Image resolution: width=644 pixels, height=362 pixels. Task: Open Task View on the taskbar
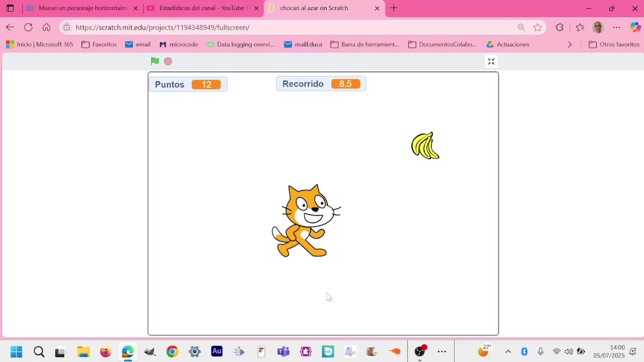click(x=60, y=351)
